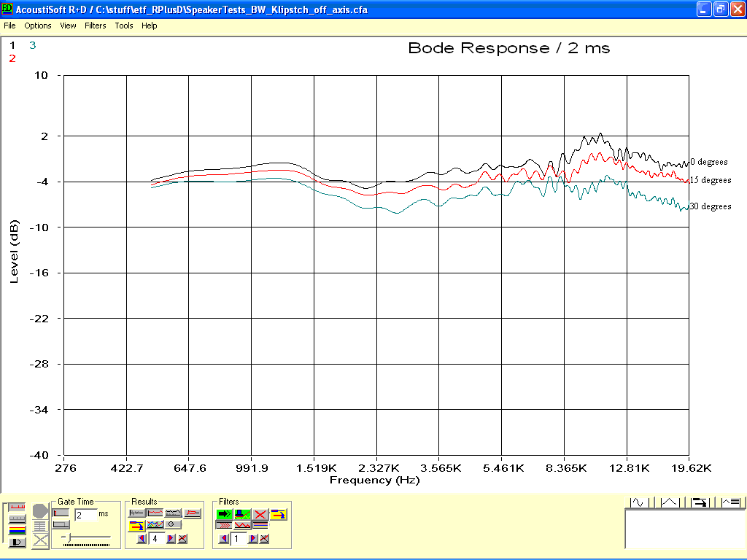This screenshot has height=560, width=747.
Task: Edit the Results number field showing 4
Action: (x=157, y=539)
